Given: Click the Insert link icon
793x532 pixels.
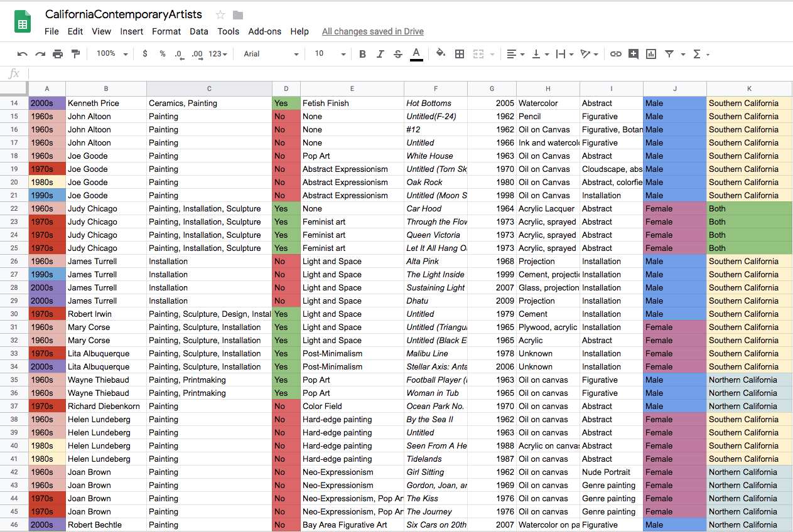Looking at the screenshot, I should [x=616, y=54].
